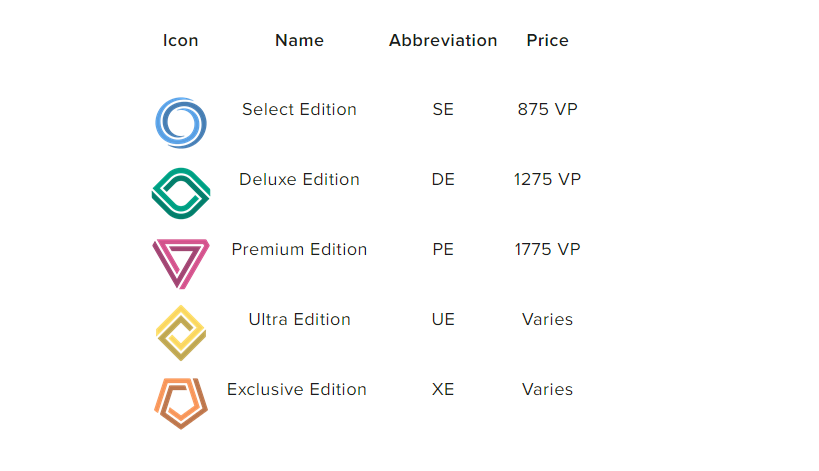Click the green Deluxe Edition diamond icon

coord(181,193)
